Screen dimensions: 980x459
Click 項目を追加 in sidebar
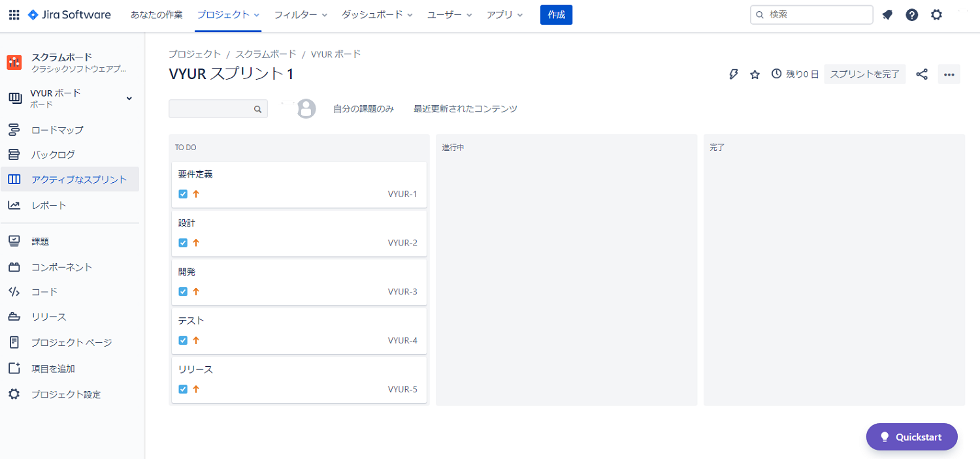pyautogui.click(x=70, y=369)
